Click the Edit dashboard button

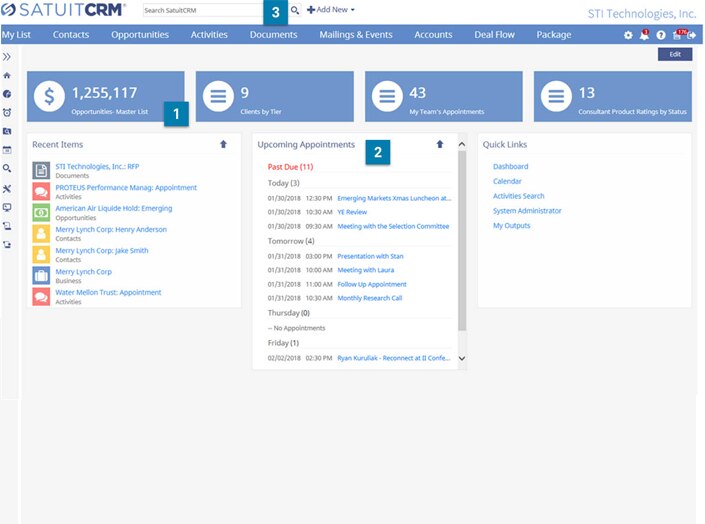[x=675, y=54]
